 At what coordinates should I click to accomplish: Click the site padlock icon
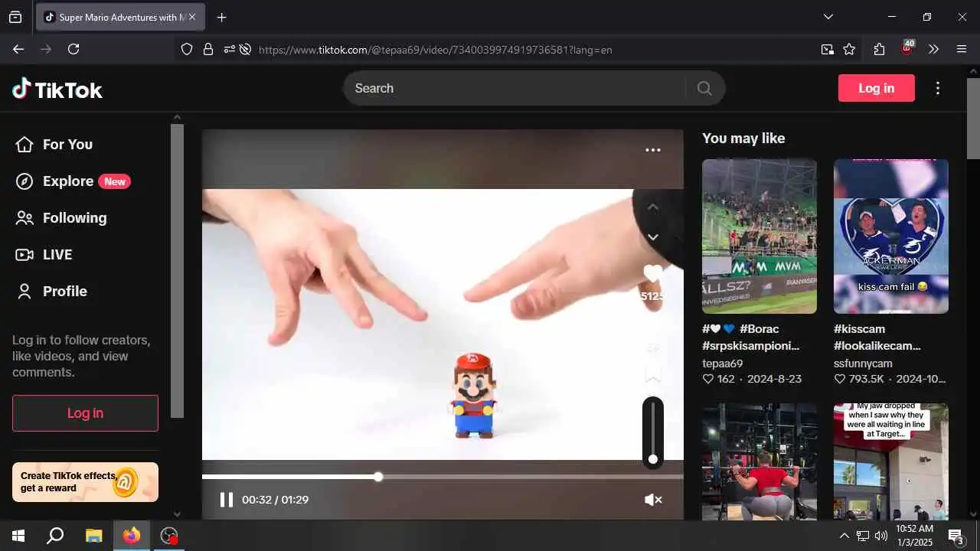[207, 49]
